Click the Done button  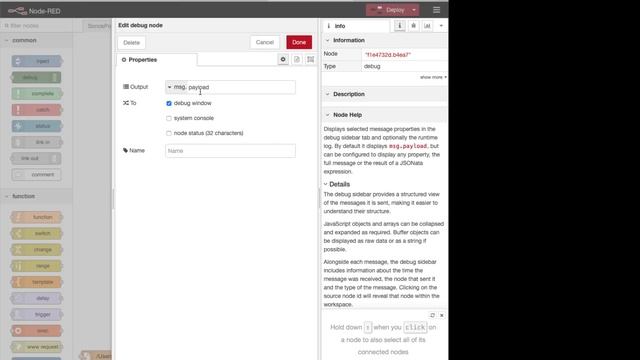(299, 42)
